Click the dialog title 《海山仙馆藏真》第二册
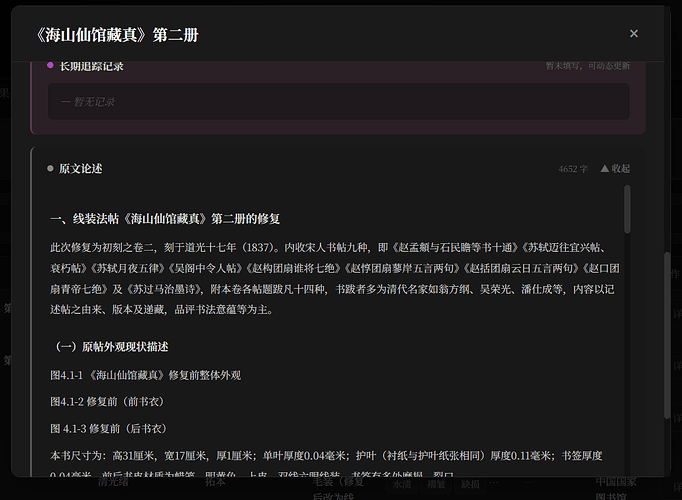 pos(117,35)
